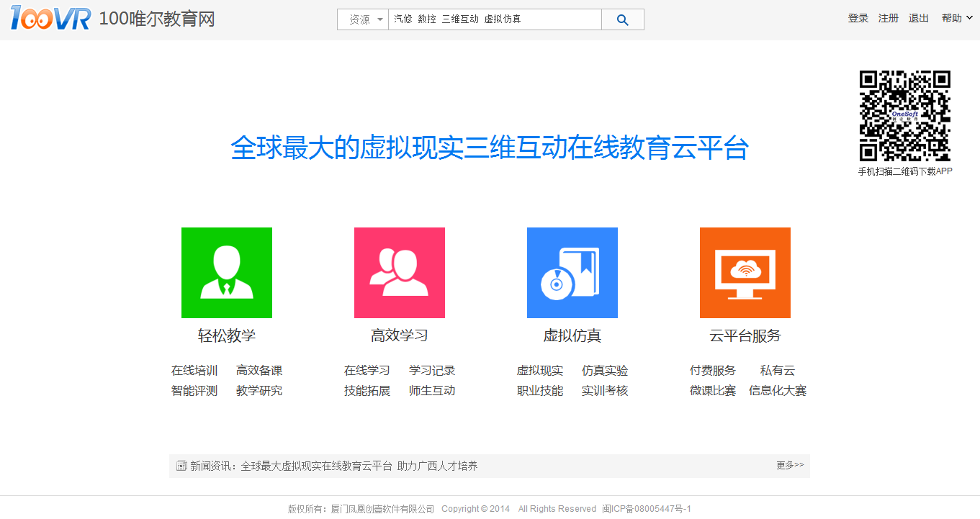980x519 pixels.
Task: Open the pink 高效学习 students icon
Action: pos(400,273)
